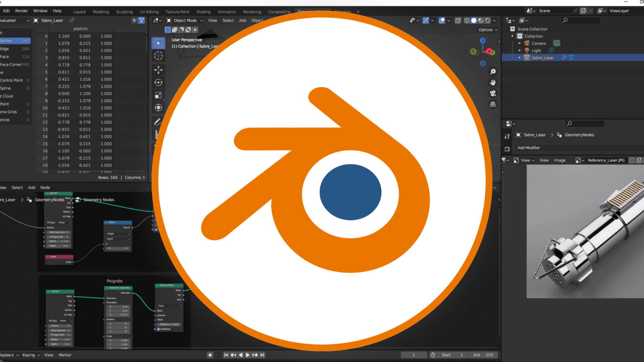Click the Light data icon in outliner
This screenshot has height=362, width=644.
551,50
